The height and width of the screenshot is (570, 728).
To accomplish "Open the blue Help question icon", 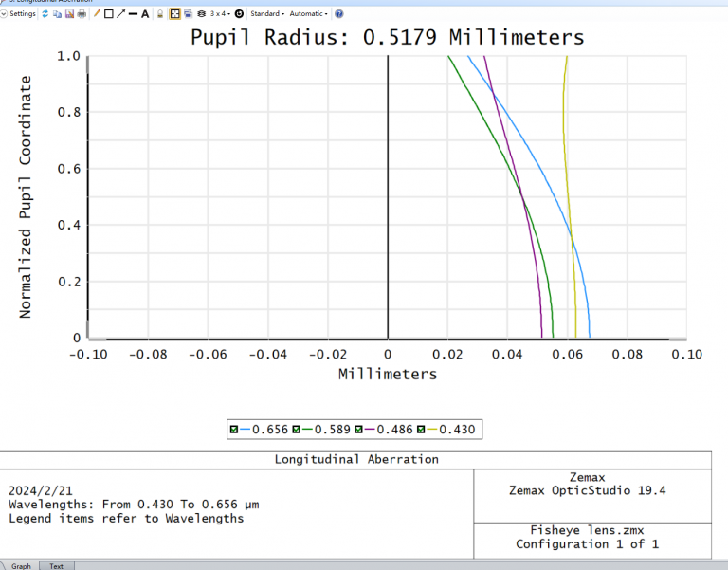I will click(x=339, y=14).
